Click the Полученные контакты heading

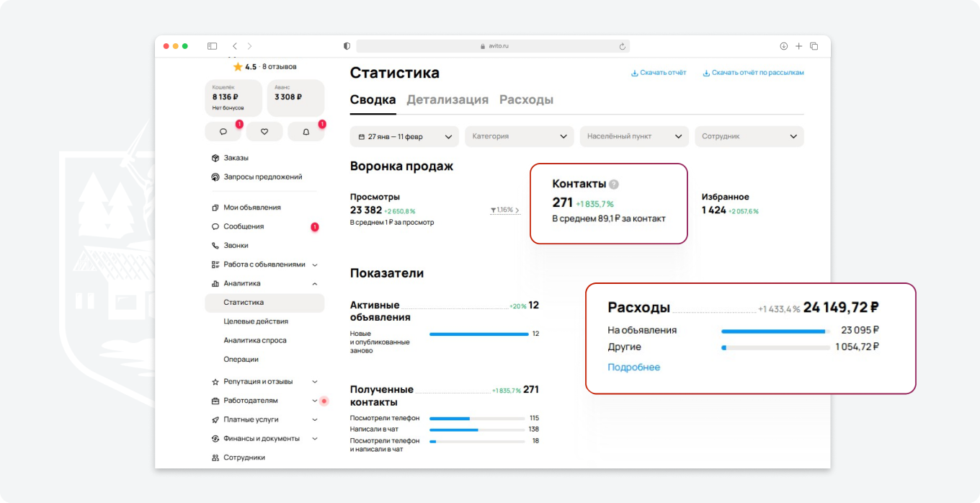382,396
